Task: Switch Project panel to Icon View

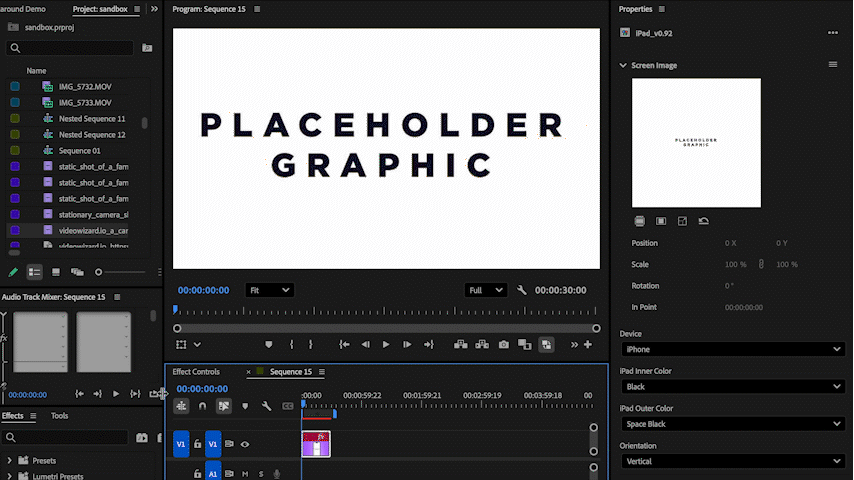Action: [x=56, y=272]
